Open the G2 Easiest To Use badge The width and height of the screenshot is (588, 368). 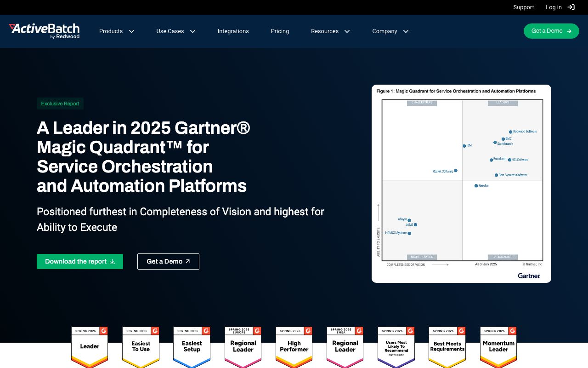pyautogui.click(x=141, y=347)
